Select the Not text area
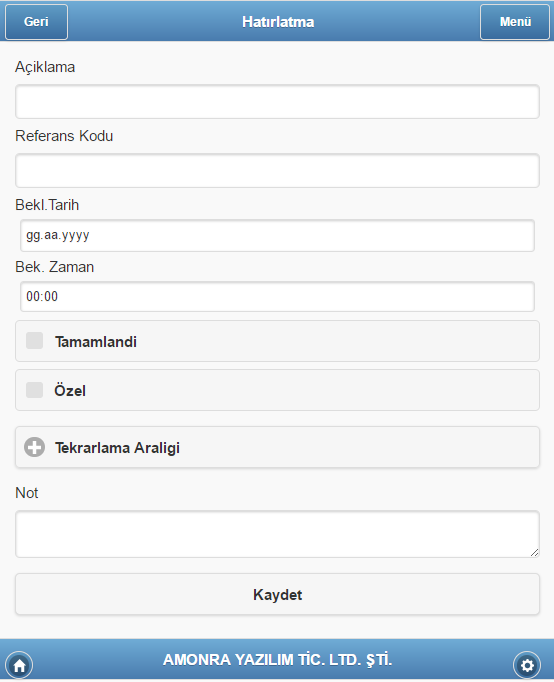554x682 pixels. pyautogui.click(x=277, y=534)
